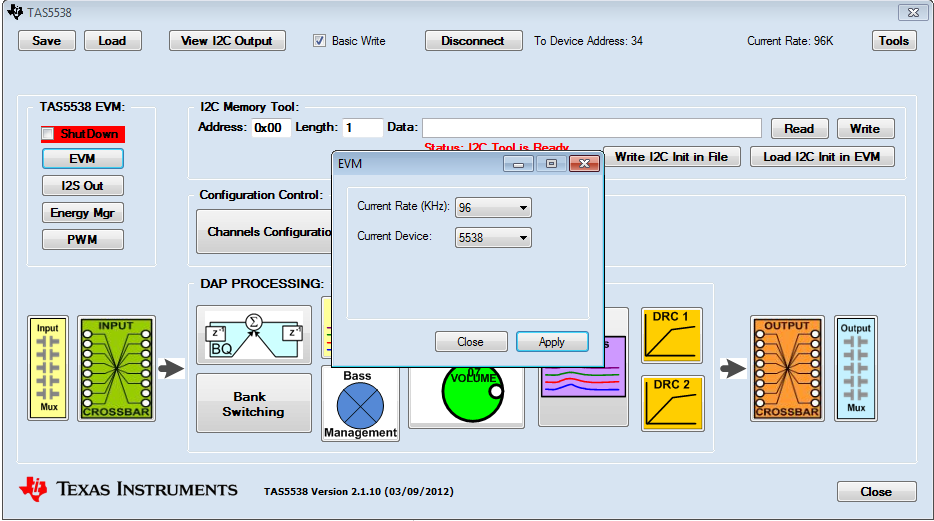934x521 pixels.
Task: Click the Write button
Action: coord(865,129)
